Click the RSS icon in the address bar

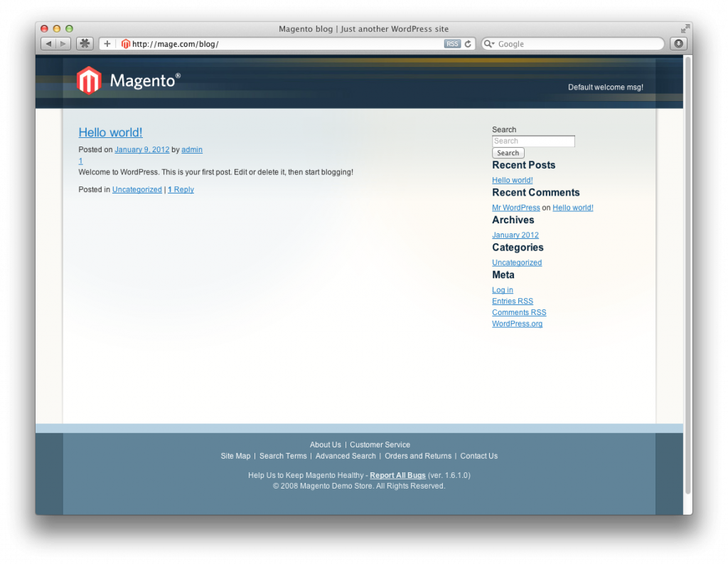coord(452,43)
